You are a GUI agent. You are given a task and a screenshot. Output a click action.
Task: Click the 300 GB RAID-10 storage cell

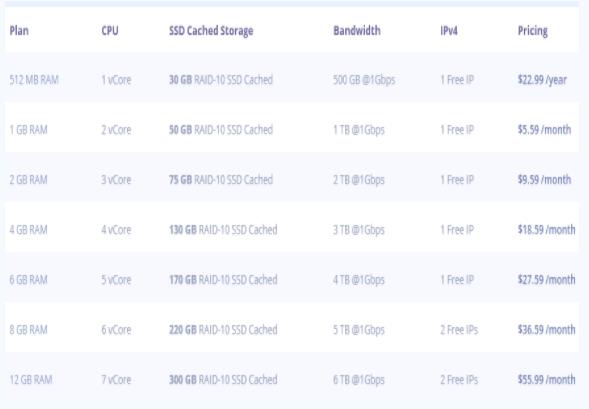point(223,379)
